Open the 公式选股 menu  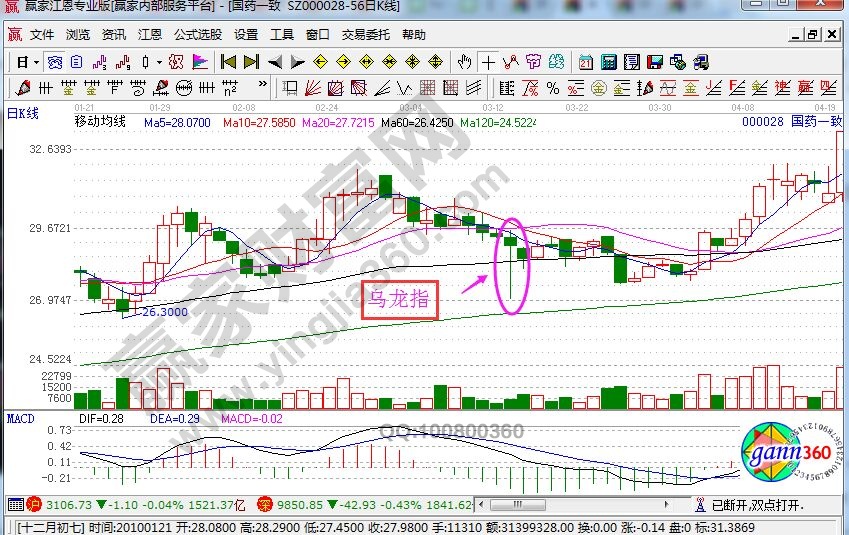tap(197, 34)
